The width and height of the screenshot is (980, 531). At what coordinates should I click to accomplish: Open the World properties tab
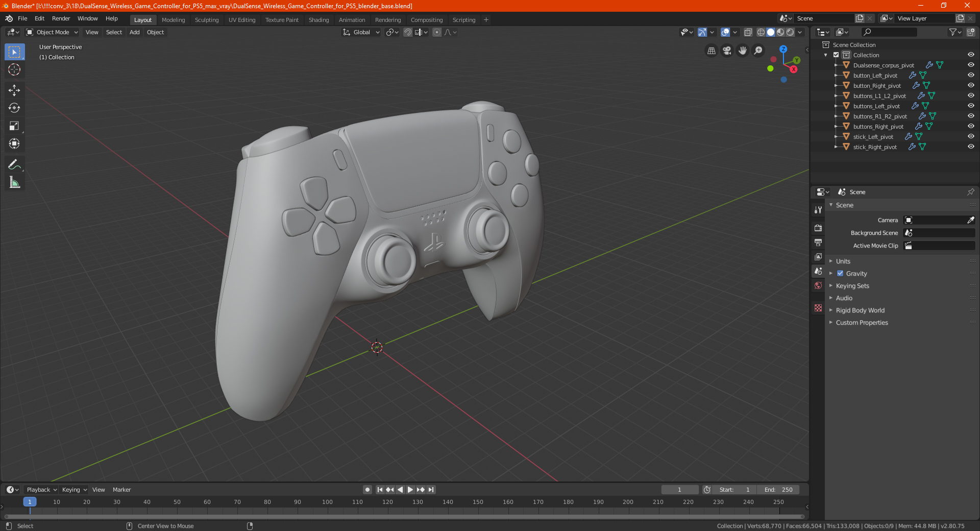818,285
